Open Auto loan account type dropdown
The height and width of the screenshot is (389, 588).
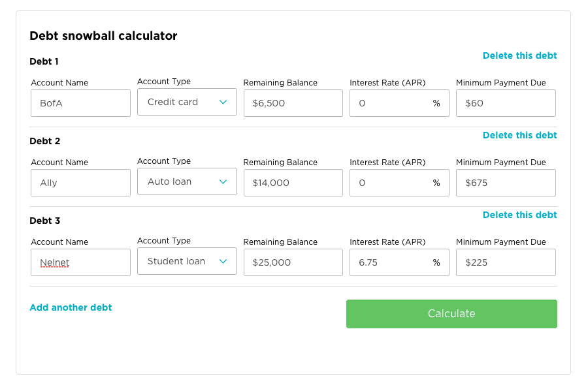(x=187, y=181)
